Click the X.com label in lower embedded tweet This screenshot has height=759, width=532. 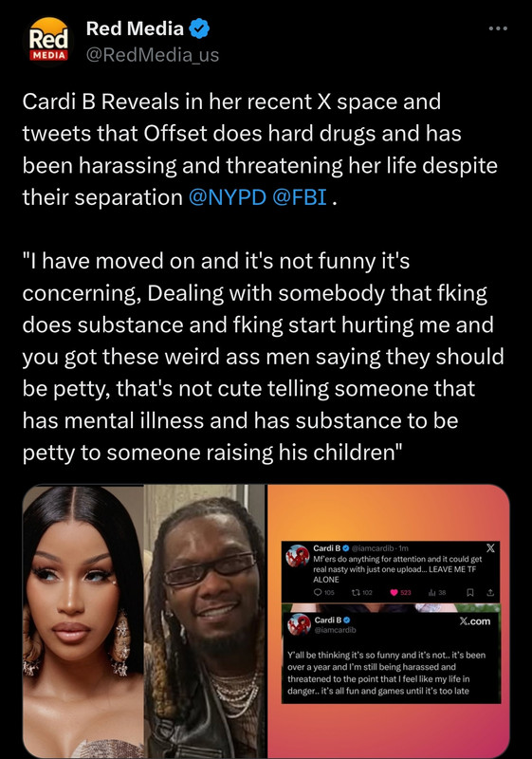474,621
